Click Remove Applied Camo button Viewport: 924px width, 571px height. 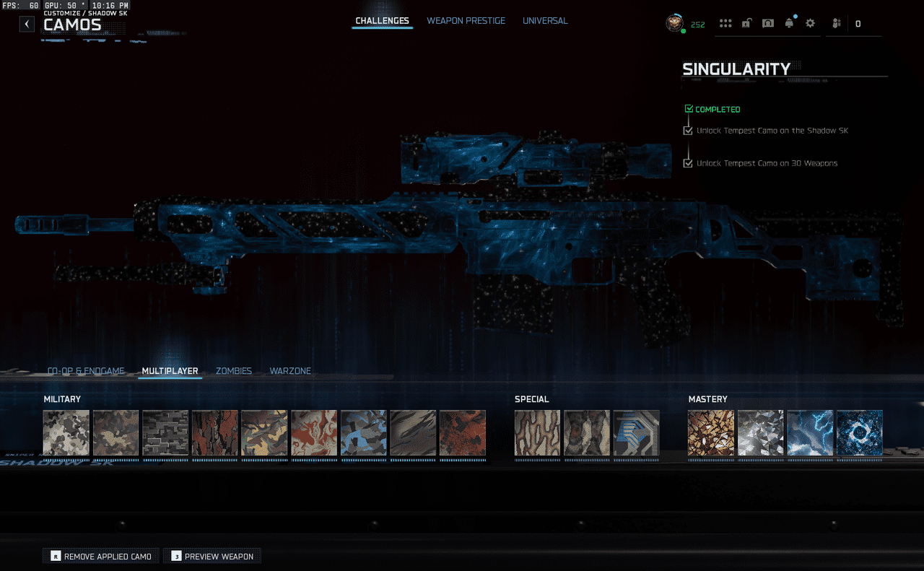click(101, 557)
